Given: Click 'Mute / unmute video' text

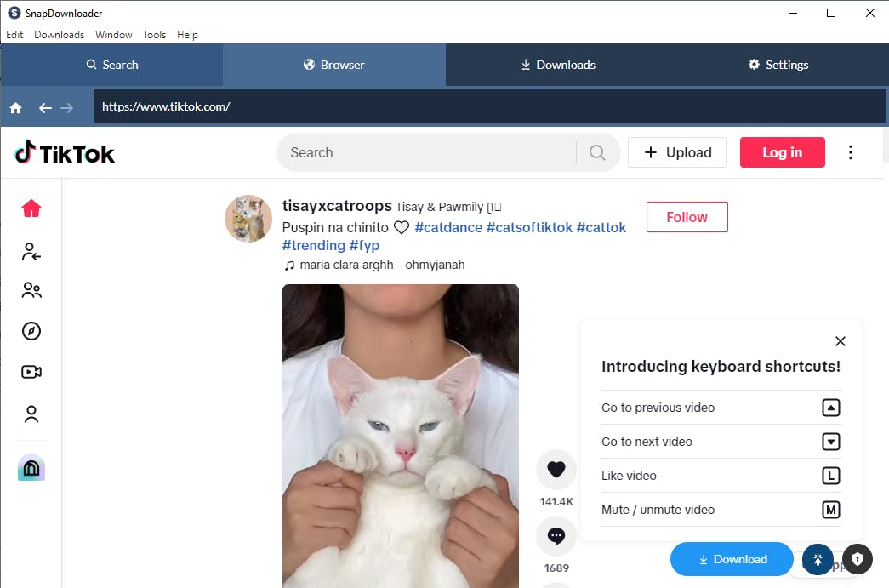Looking at the screenshot, I should [658, 510].
